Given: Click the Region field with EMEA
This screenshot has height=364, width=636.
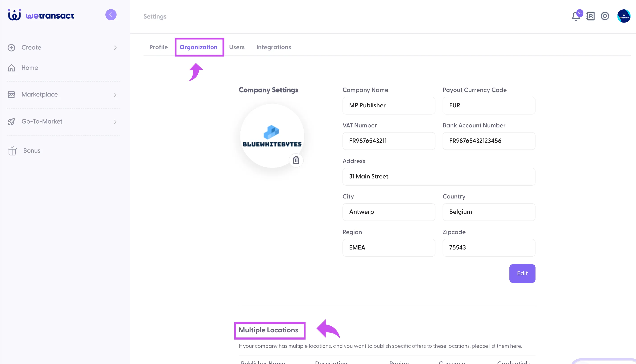Looking at the screenshot, I should [x=389, y=247].
